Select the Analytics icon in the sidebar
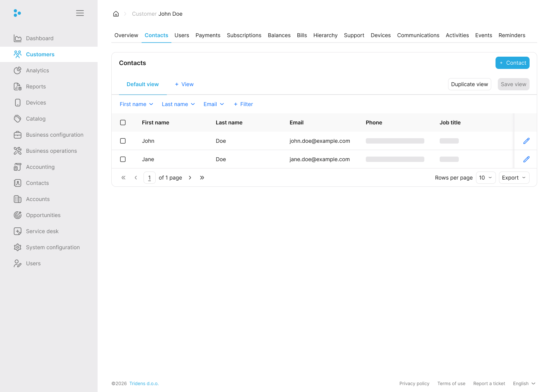 pos(18,70)
